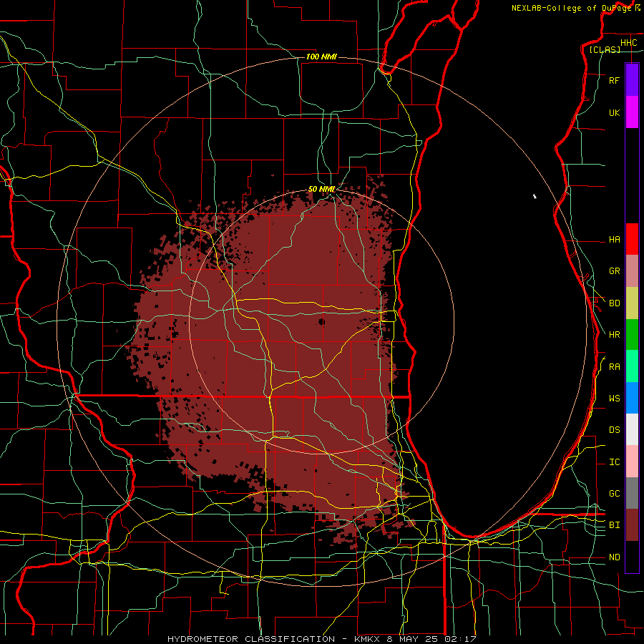Click the 100 NMI range ring label
The image size is (644, 644).
click(x=321, y=57)
